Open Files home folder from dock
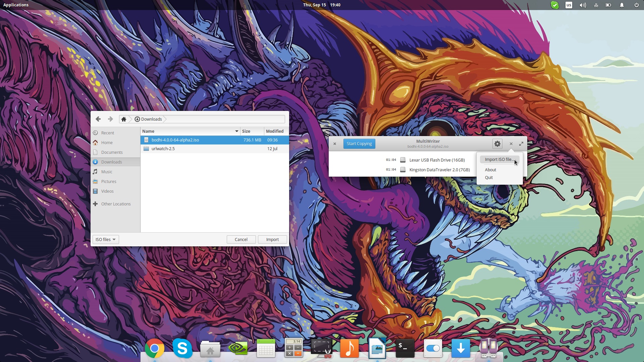 (210, 349)
